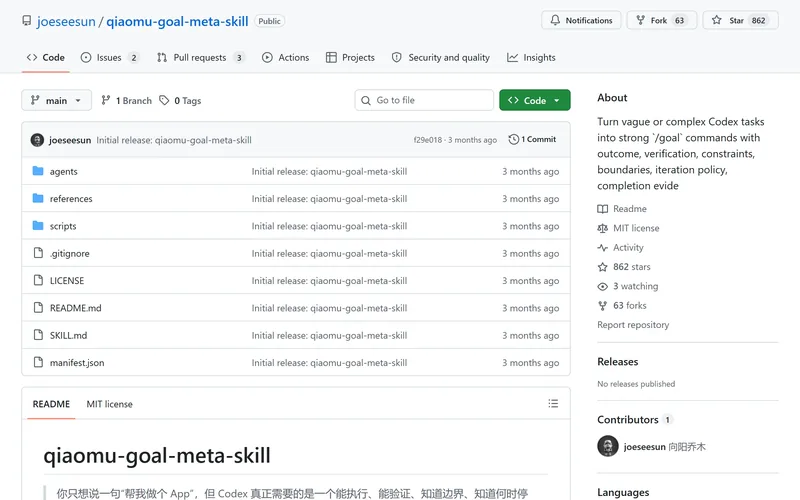This screenshot has height=500, width=800.
Task: View the 1 Branch link
Action: [127, 101]
